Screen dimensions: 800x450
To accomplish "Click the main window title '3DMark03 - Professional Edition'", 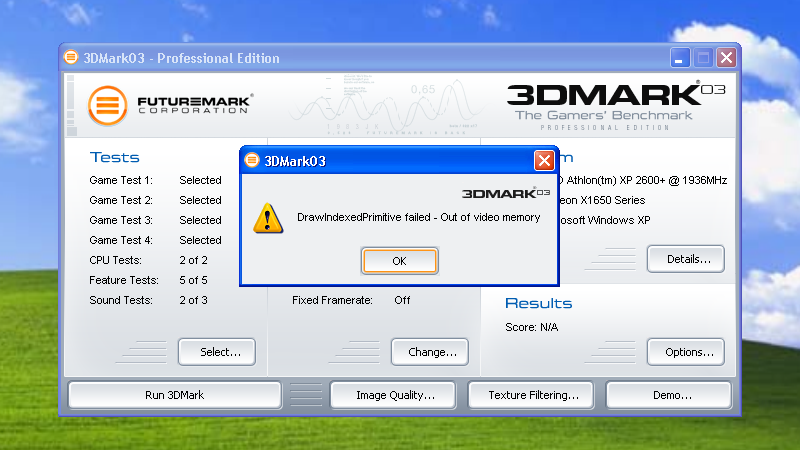I will 182,58.
